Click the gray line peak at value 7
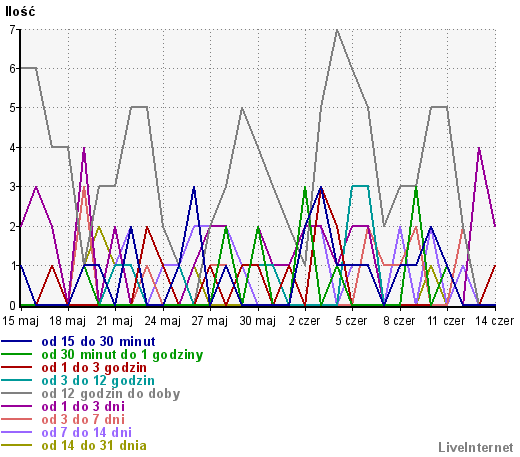 tap(337, 30)
